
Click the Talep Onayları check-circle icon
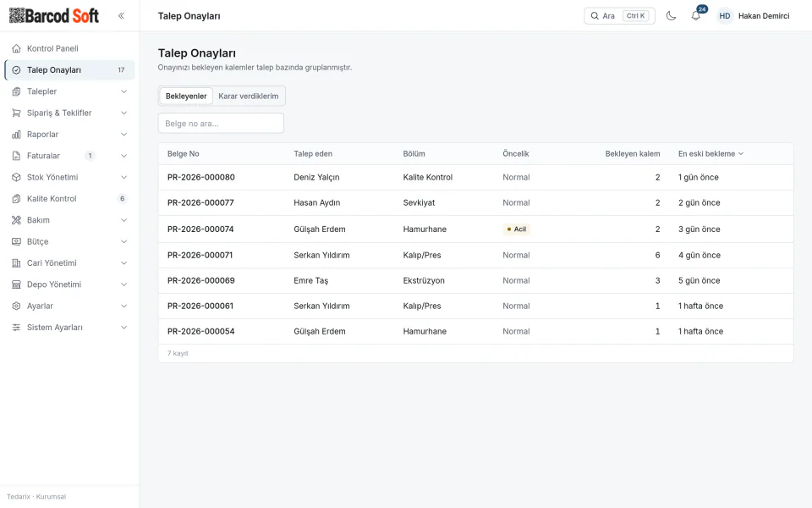(x=17, y=70)
